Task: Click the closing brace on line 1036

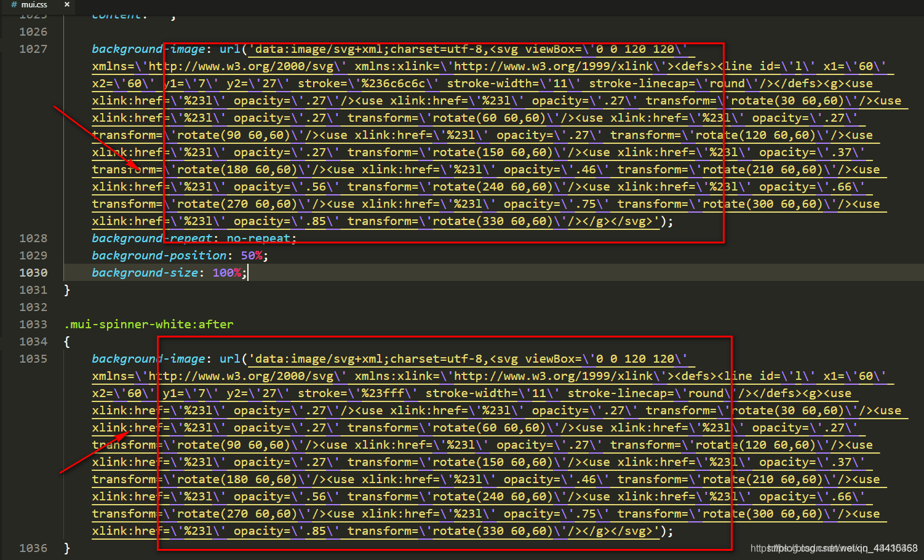Action: (x=66, y=548)
